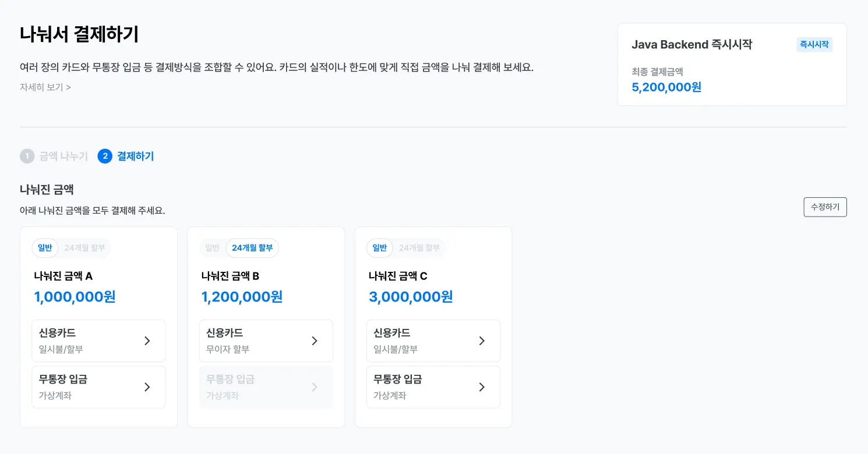Switch card C to 24개월 할부
The image size is (868, 454).
click(x=419, y=248)
